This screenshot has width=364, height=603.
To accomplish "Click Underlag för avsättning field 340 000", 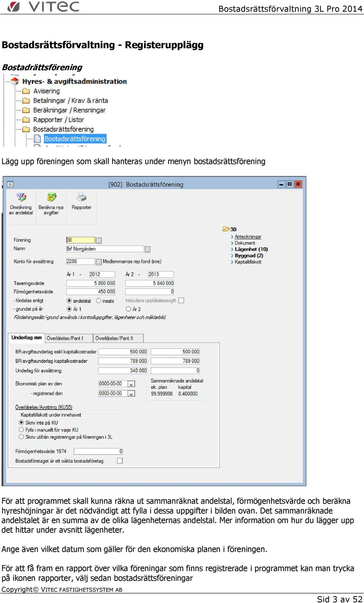I will [x=122, y=371].
